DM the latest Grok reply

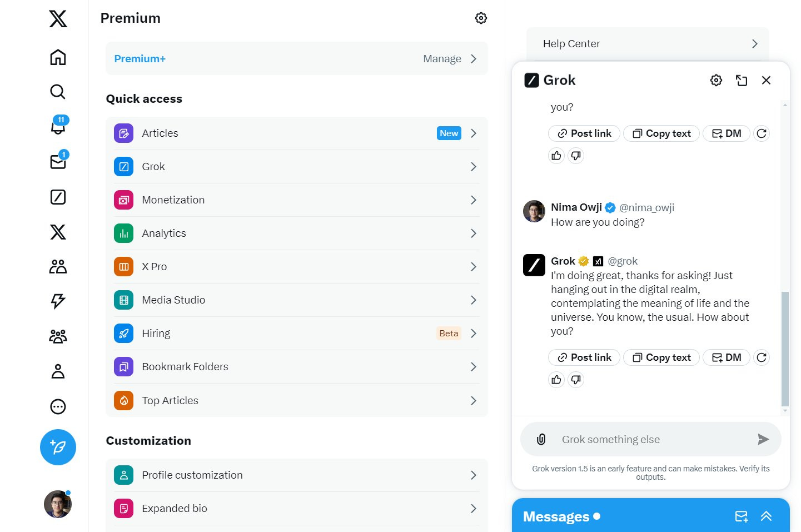[x=727, y=357]
